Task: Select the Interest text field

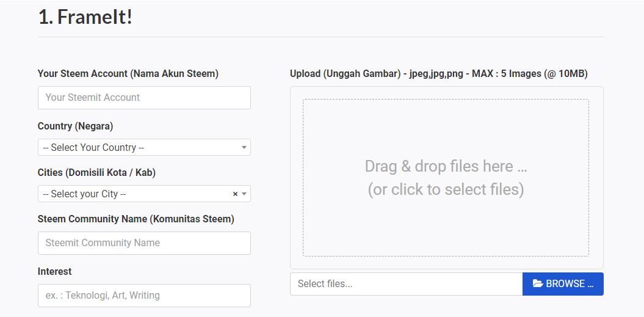Action: [x=144, y=296]
